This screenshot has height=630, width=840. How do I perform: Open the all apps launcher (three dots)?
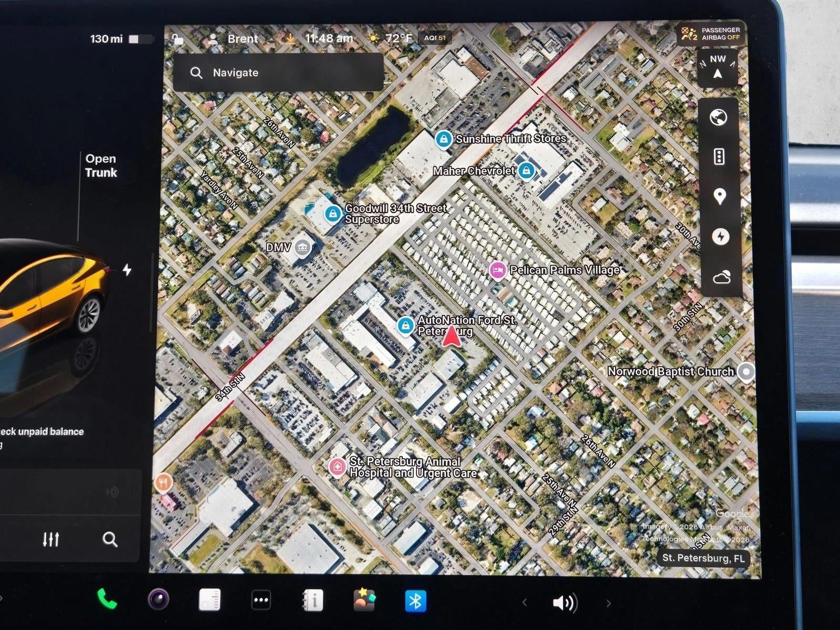[x=261, y=600]
